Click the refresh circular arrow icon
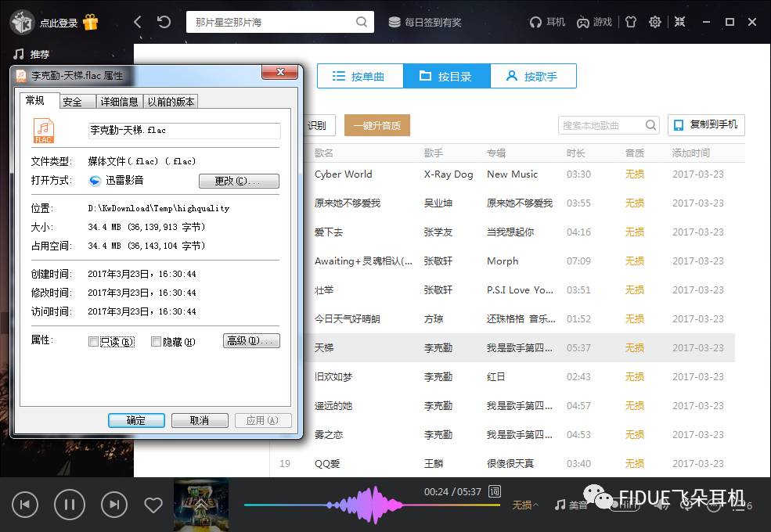This screenshot has height=532, width=771. tap(164, 22)
